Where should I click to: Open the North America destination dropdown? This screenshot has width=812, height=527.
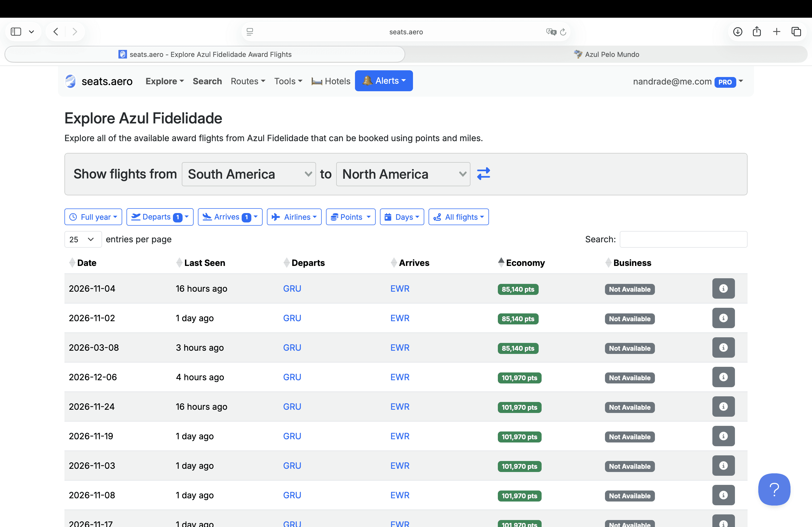[x=403, y=174]
